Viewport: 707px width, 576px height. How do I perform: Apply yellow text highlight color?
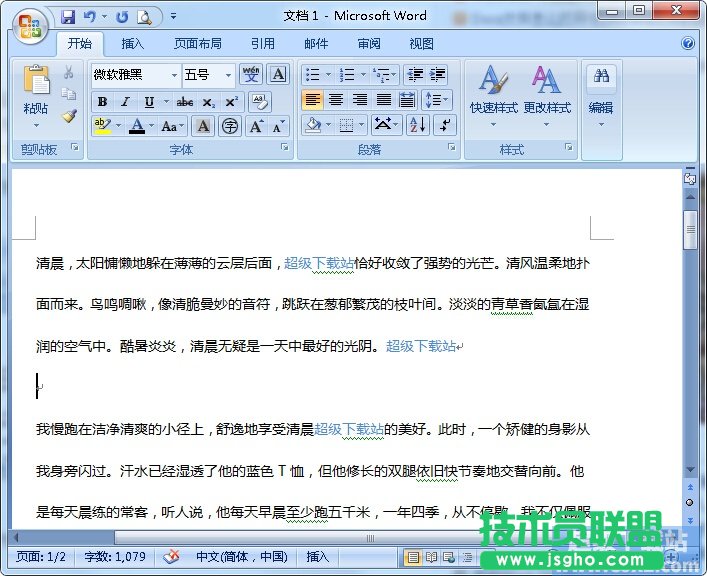point(101,126)
